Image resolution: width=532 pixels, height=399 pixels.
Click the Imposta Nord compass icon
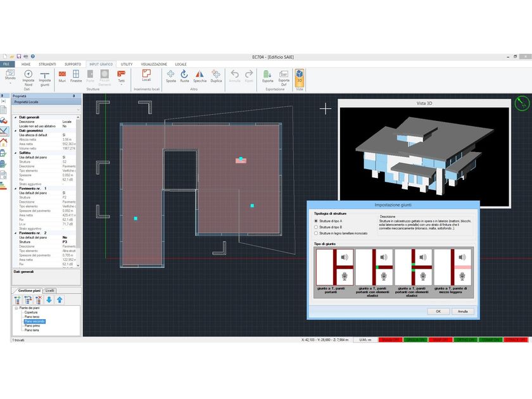[28, 74]
